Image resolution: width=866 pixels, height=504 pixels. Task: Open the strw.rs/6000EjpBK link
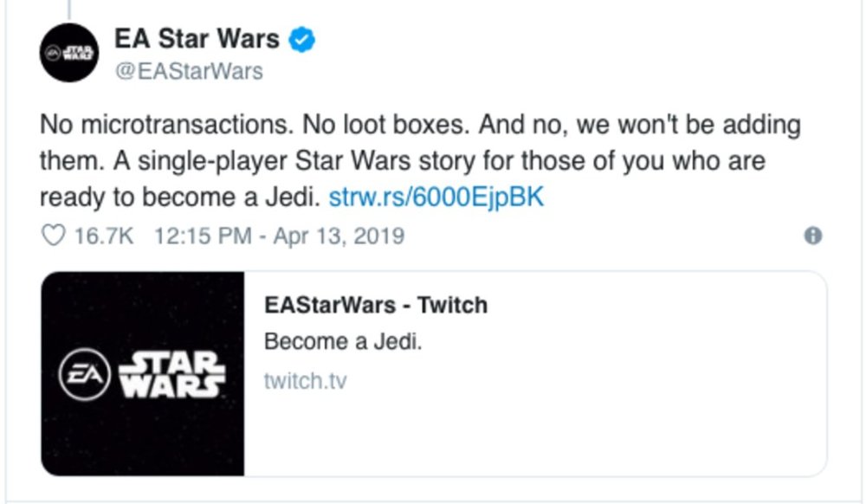tap(436, 197)
